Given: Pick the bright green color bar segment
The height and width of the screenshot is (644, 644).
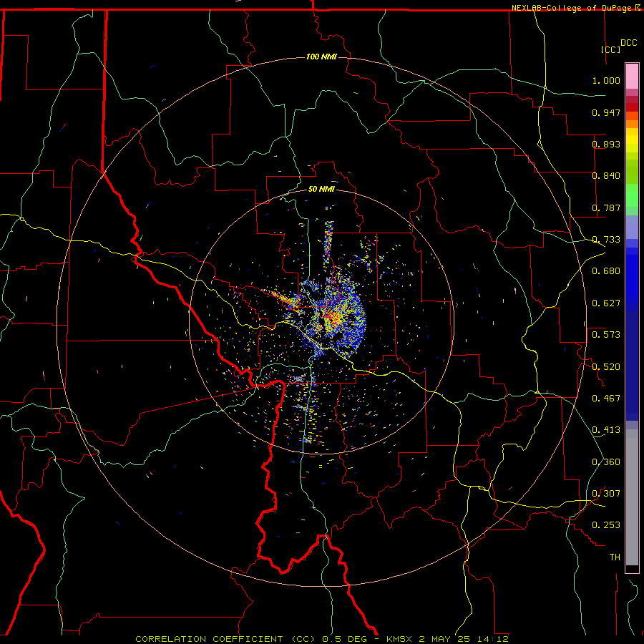Looking at the screenshot, I should pyautogui.click(x=632, y=195).
